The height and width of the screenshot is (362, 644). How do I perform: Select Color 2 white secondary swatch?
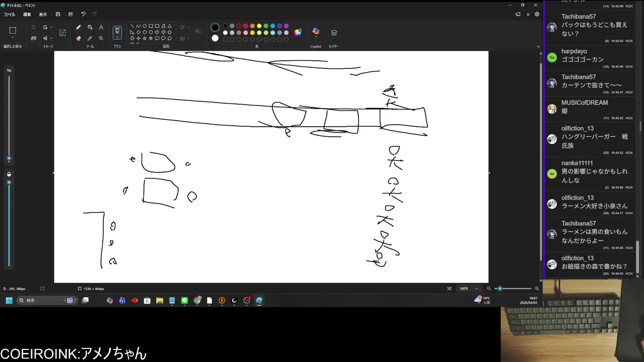click(x=215, y=38)
